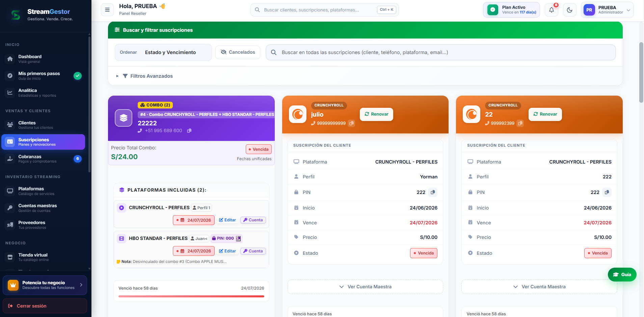Click the page vertical scrollbar

coord(641,72)
